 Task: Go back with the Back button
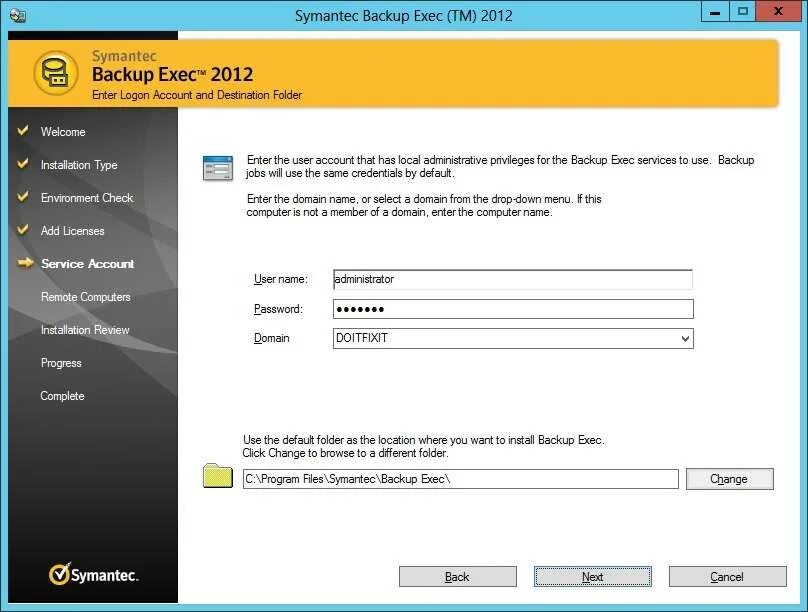click(x=458, y=576)
